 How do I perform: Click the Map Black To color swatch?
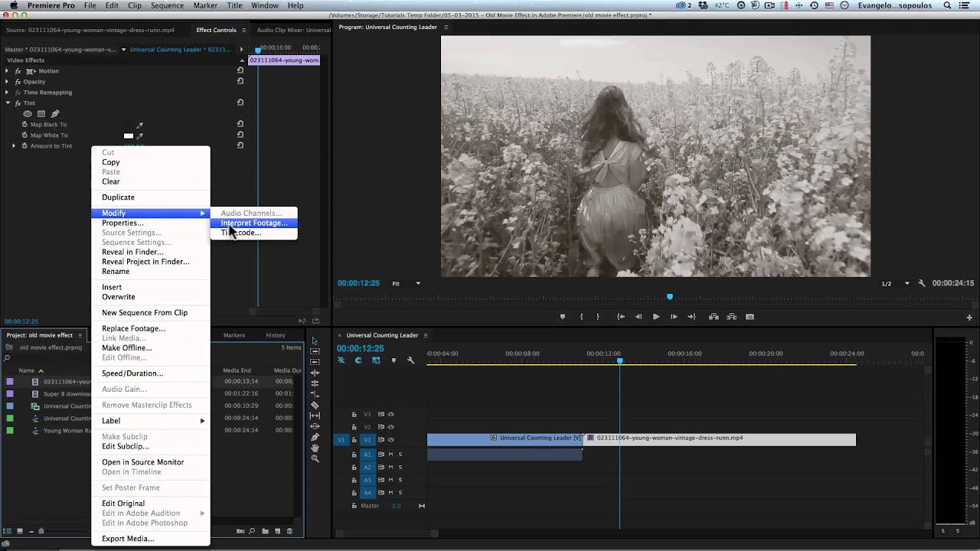[129, 125]
